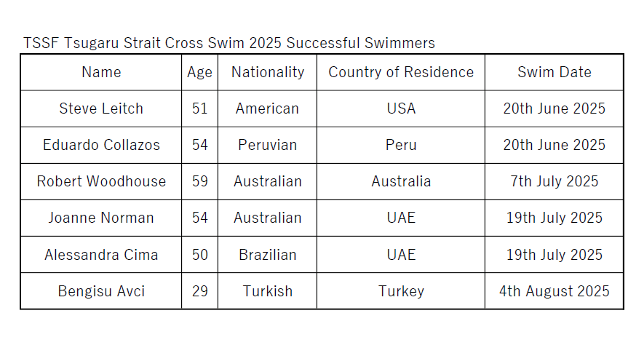Screen dimensions: 644x348
Task: Click the 'Alessandra Cima' name cell
Action: 101,255
